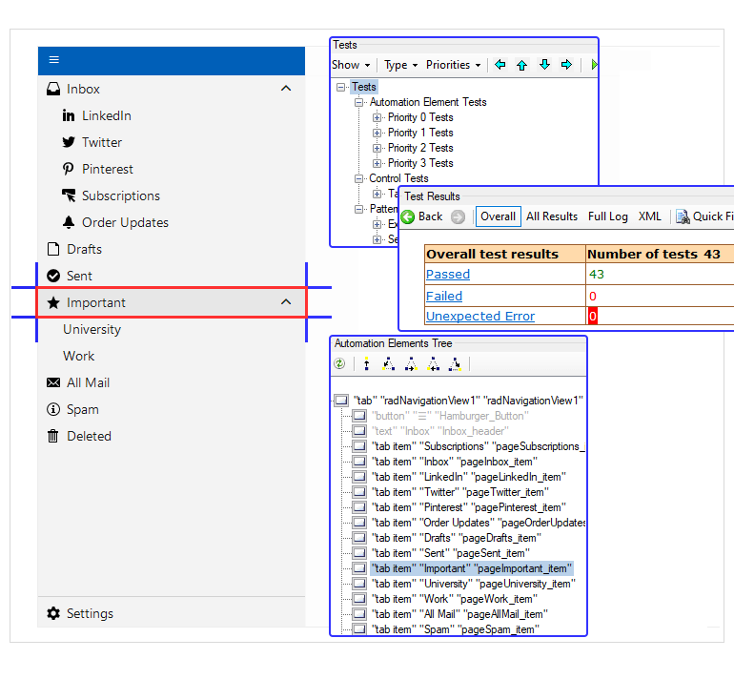Select pageDrafts_item in elements tree

456,538
